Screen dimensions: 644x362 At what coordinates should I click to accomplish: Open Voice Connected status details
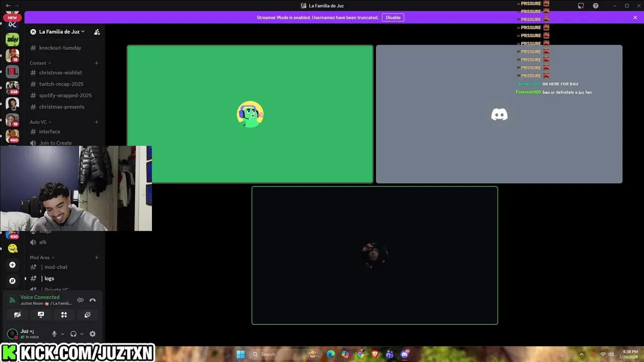tap(40, 297)
